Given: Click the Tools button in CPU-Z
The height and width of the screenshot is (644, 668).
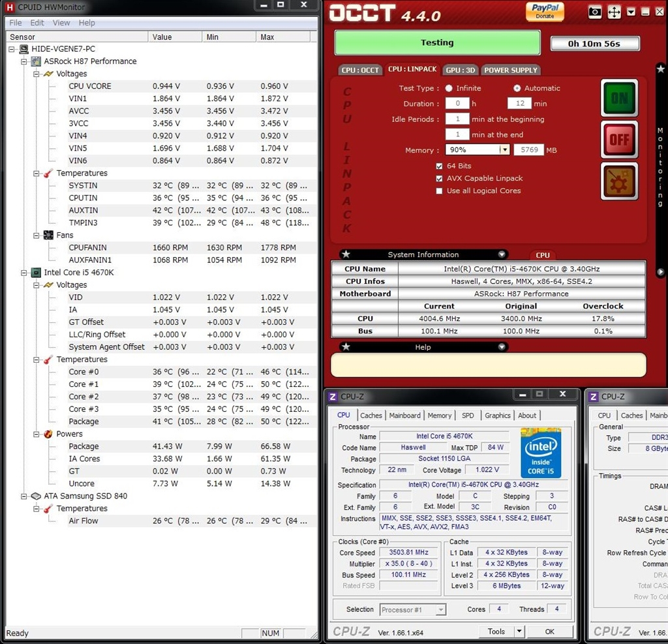Looking at the screenshot, I should coord(496,632).
